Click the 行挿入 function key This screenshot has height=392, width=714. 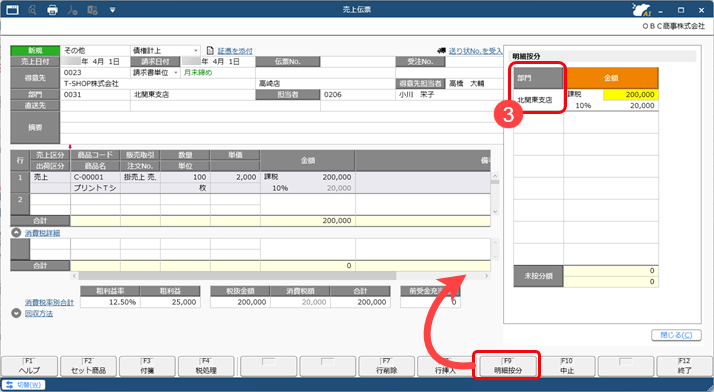445,366
